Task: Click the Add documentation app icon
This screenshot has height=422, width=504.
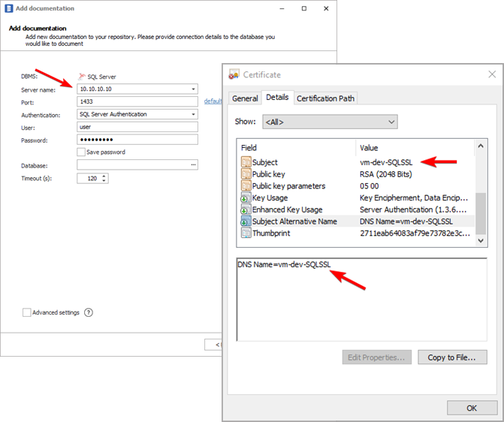Action: tap(9, 8)
